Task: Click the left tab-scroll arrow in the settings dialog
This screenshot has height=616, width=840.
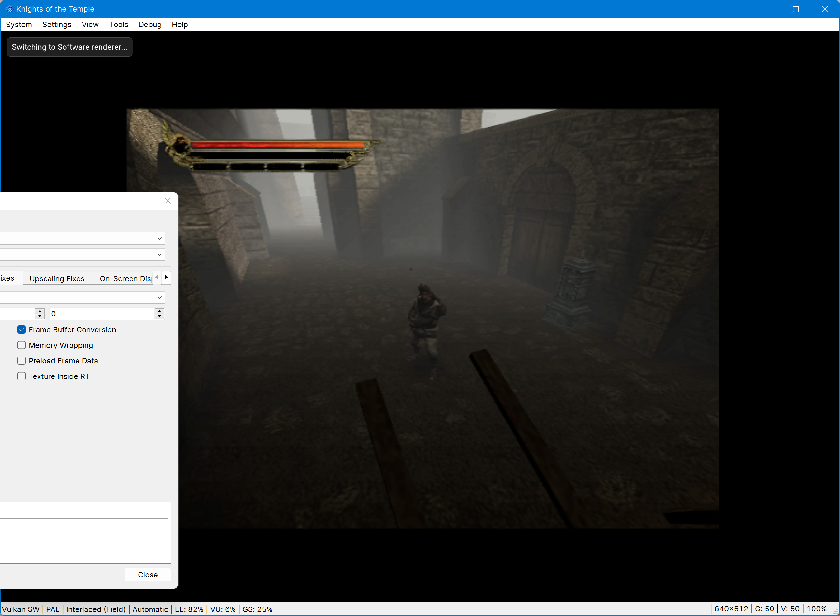Action: [157, 277]
